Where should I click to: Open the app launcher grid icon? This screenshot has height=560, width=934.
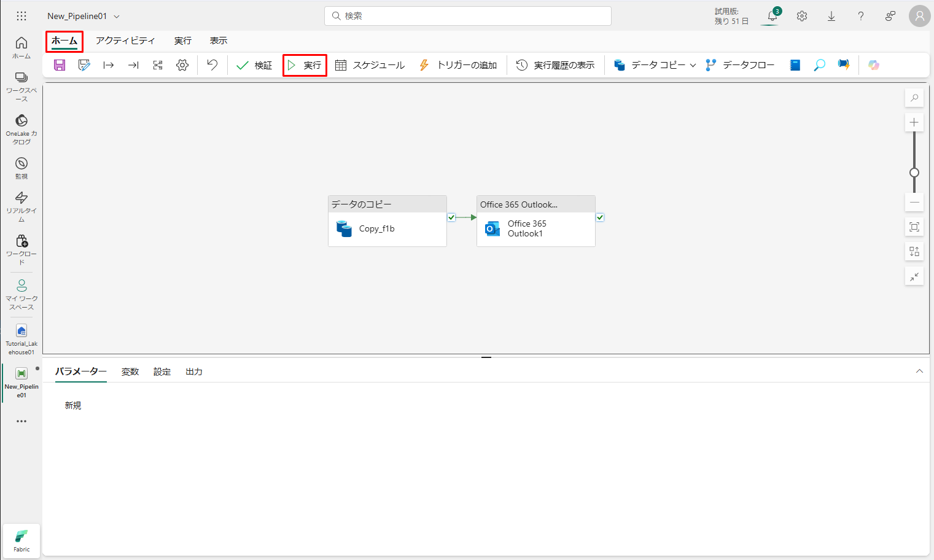(21, 16)
